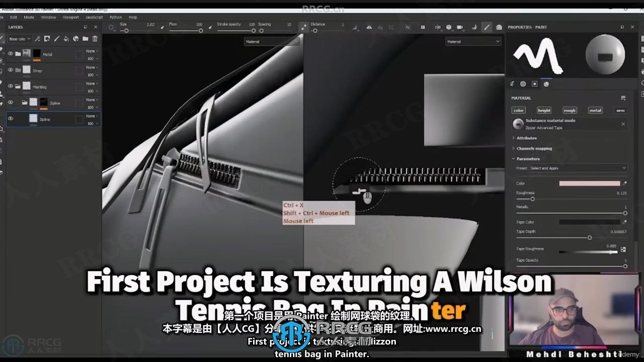
Task: Toggle the nrm channel button
Action: [620, 110]
